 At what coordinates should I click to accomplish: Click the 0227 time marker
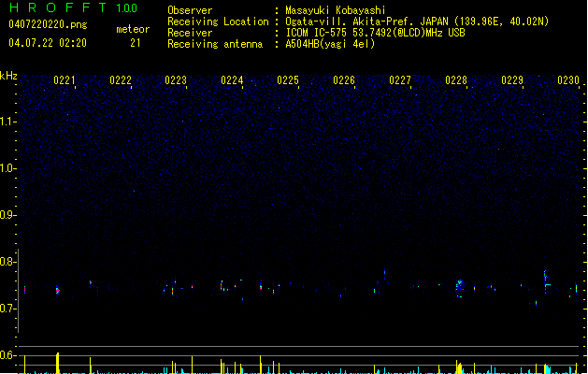tap(400, 80)
